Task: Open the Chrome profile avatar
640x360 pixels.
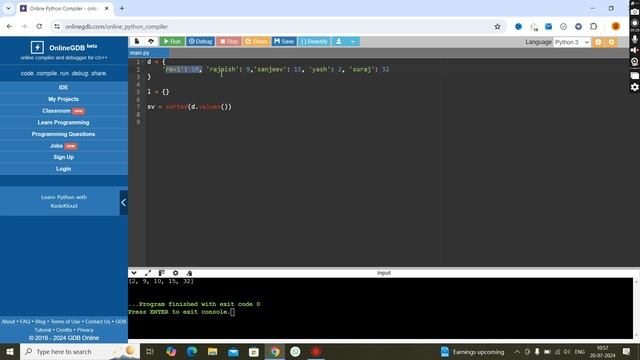Action: [616, 27]
